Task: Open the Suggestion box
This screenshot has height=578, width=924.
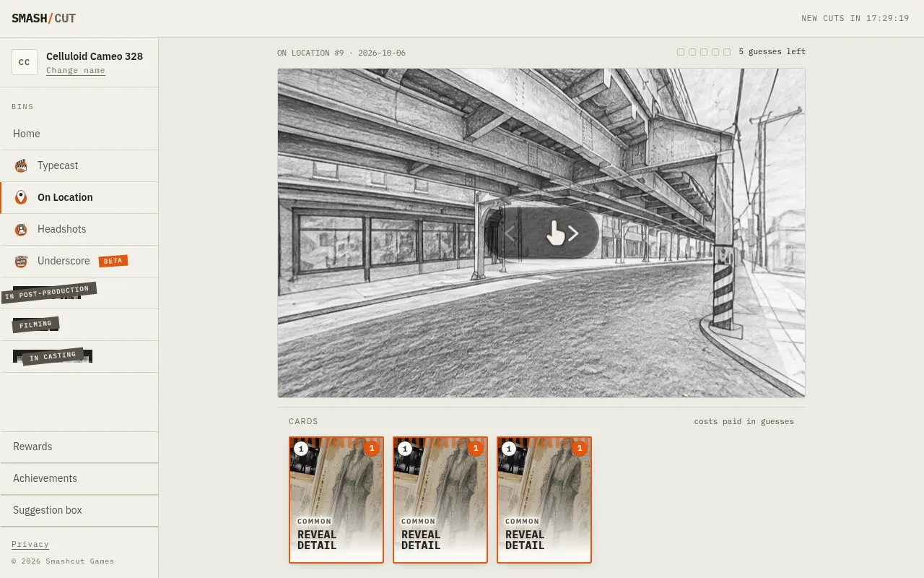Action: tap(79, 510)
